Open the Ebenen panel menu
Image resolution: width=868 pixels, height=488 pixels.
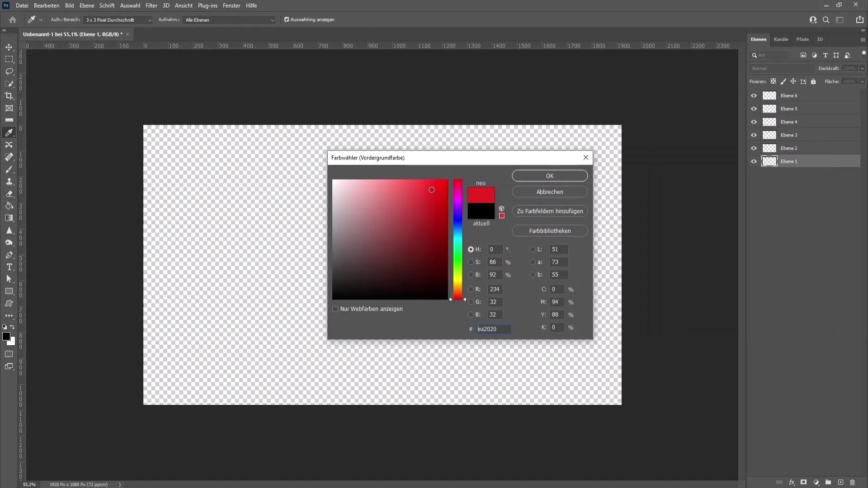tap(863, 40)
